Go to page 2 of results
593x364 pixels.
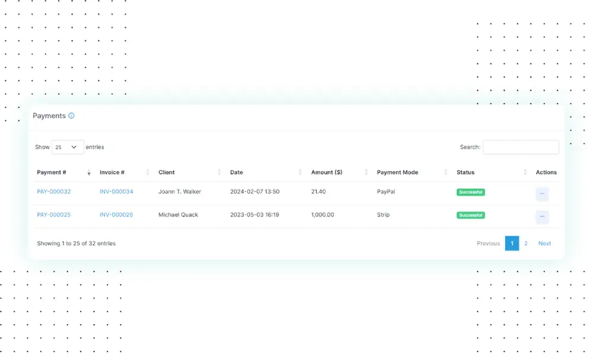pyautogui.click(x=526, y=243)
